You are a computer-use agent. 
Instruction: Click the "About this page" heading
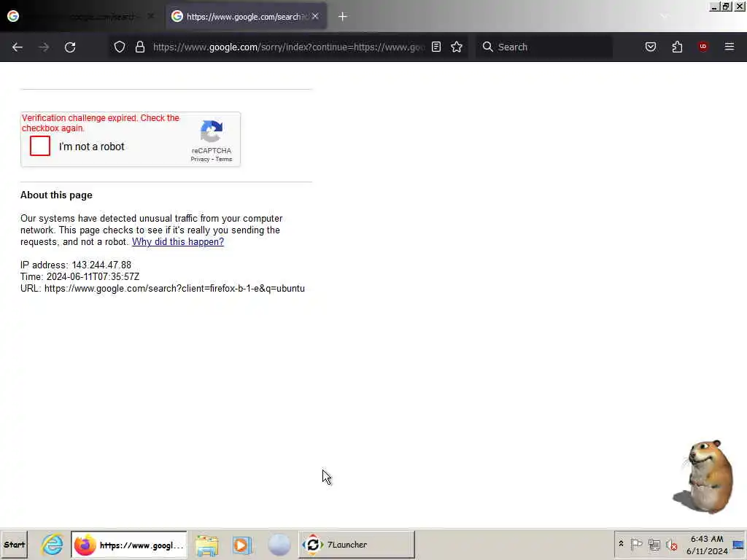(x=56, y=195)
